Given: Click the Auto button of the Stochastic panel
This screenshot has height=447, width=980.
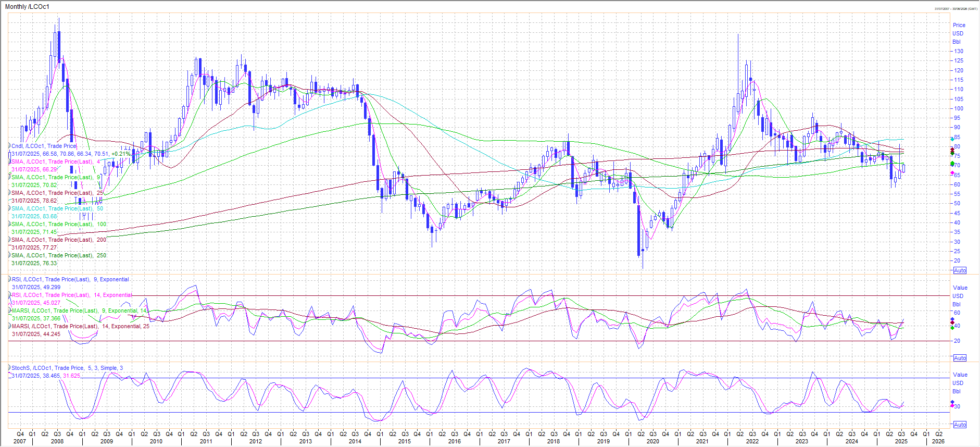Looking at the screenshot, I should click(x=960, y=425).
